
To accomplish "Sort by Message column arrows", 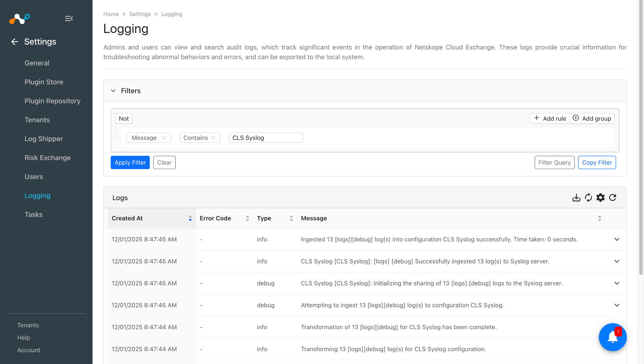I will [600, 218].
